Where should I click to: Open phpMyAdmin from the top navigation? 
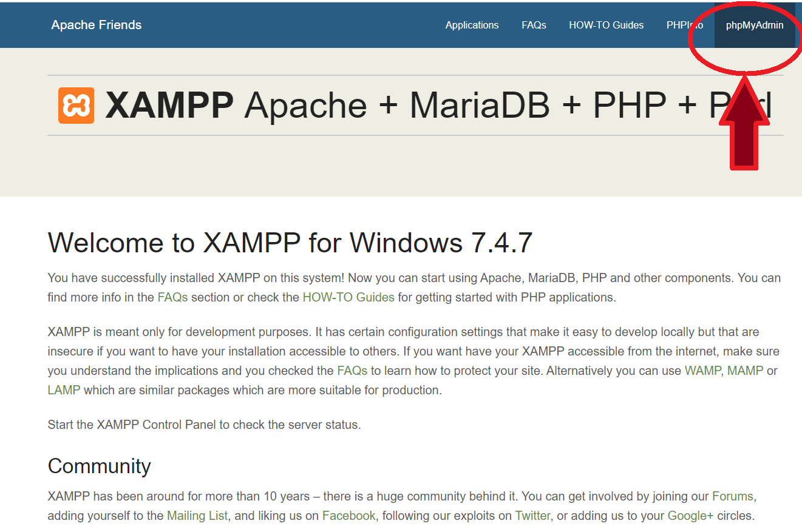click(755, 25)
